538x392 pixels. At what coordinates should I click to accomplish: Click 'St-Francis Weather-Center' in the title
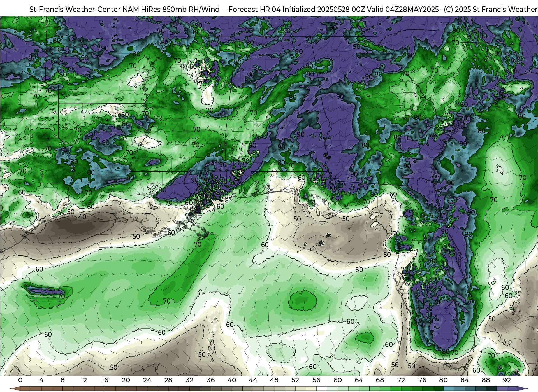(x=75, y=10)
